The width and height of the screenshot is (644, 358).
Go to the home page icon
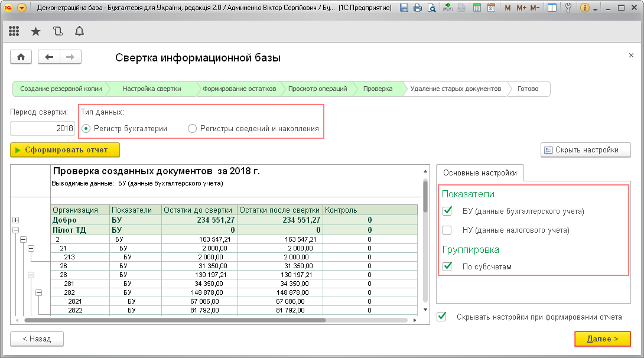21,57
